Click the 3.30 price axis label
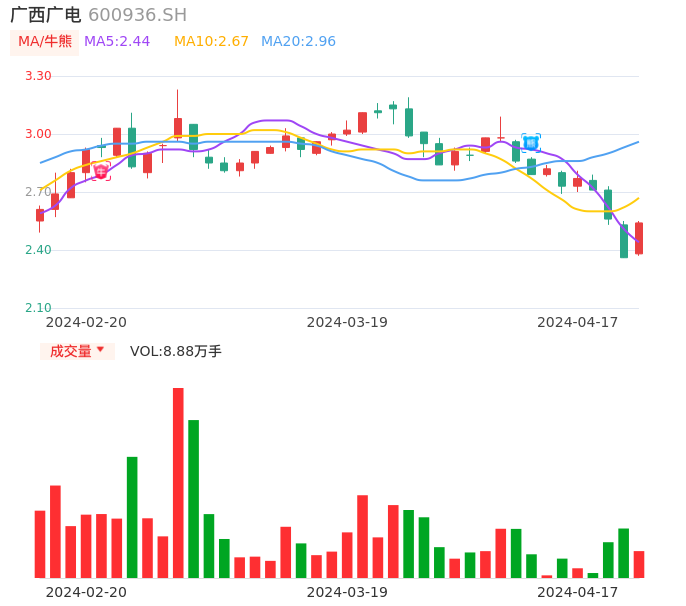Viewport: 686px width, 606px height. (x=38, y=76)
